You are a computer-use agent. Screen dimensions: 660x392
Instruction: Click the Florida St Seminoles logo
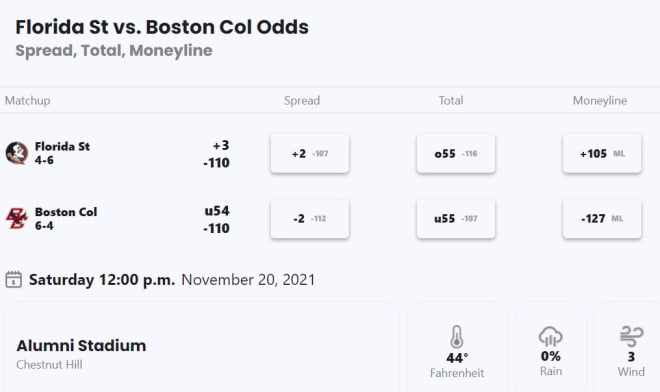click(17, 153)
